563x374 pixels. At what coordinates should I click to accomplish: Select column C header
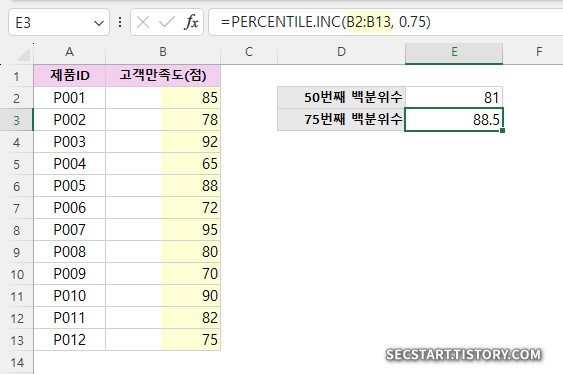(x=249, y=52)
